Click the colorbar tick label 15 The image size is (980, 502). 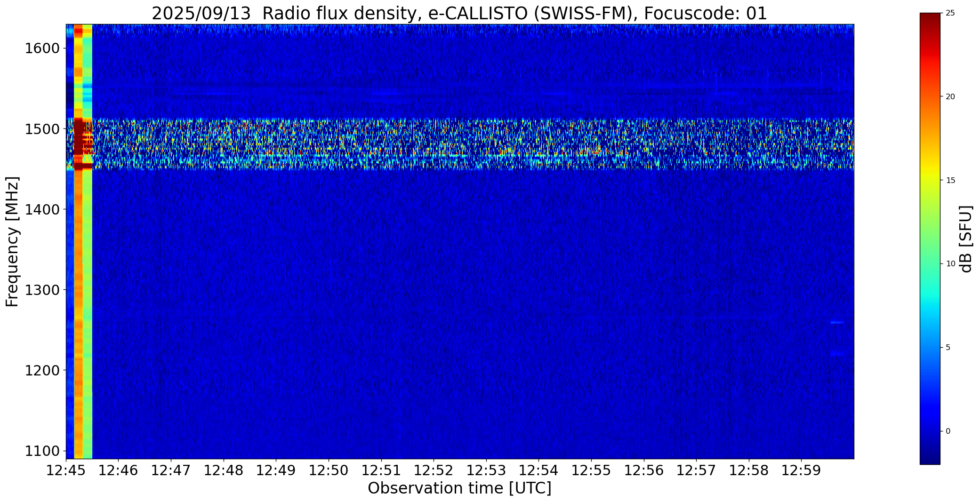950,181
